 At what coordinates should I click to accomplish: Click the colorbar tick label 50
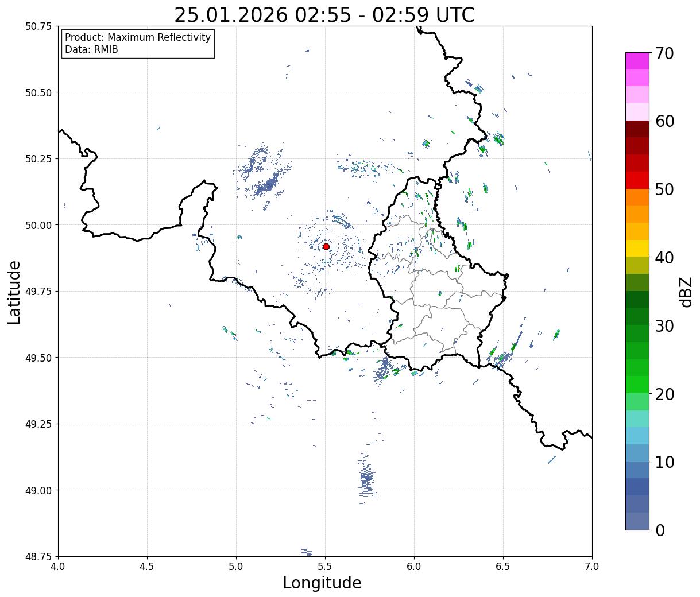point(664,189)
